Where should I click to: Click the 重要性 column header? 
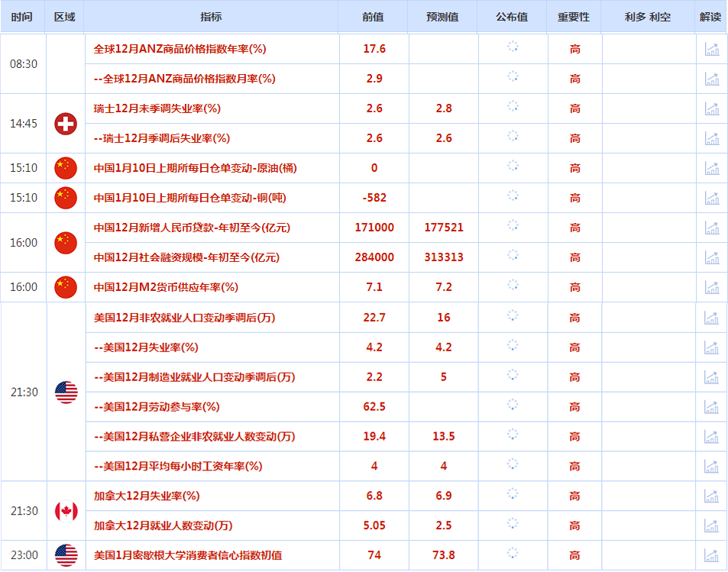coord(574,17)
